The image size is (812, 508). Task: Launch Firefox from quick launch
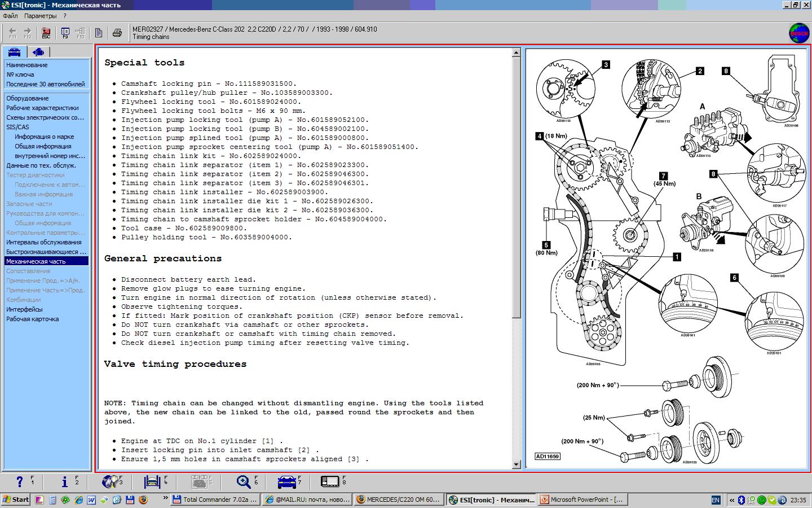click(143, 500)
